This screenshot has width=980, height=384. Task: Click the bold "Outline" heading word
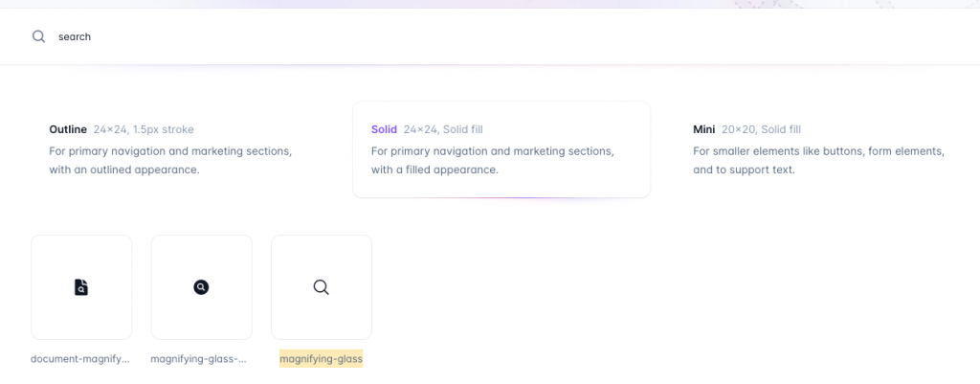click(68, 129)
